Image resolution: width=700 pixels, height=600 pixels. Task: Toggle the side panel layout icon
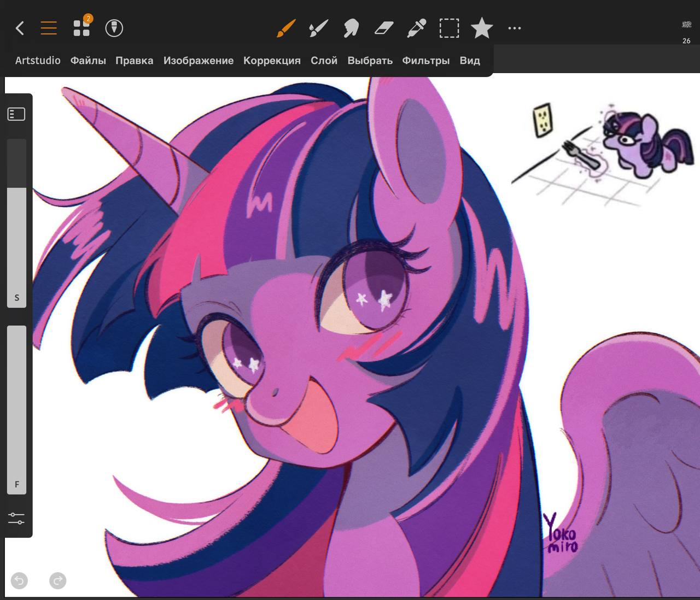pos(16,114)
